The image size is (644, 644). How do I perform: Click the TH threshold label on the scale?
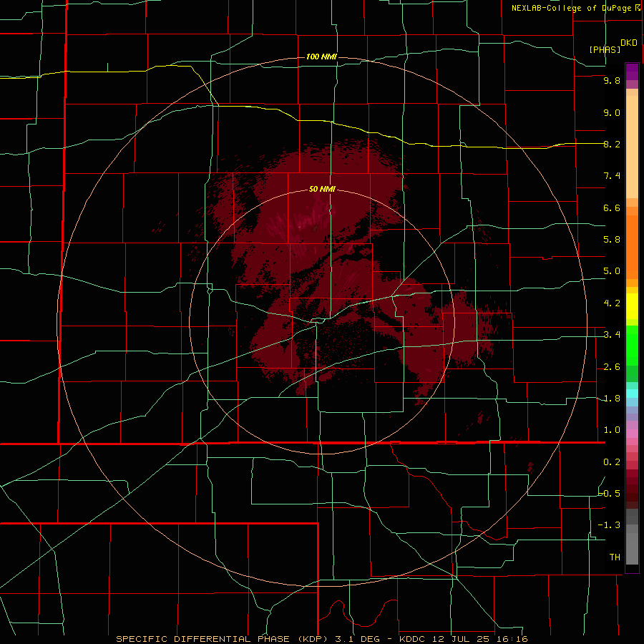click(615, 557)
